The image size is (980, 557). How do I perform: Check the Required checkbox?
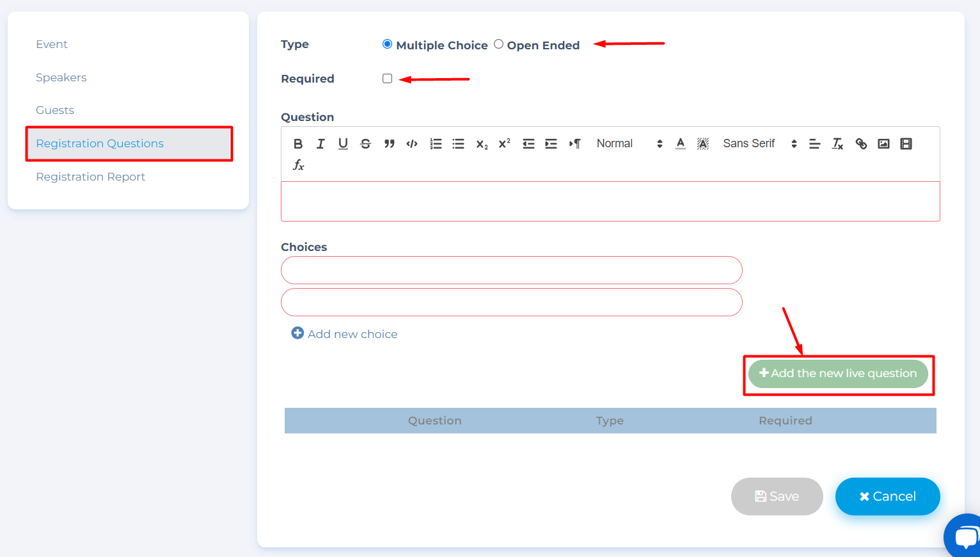(x=387, y=79)
